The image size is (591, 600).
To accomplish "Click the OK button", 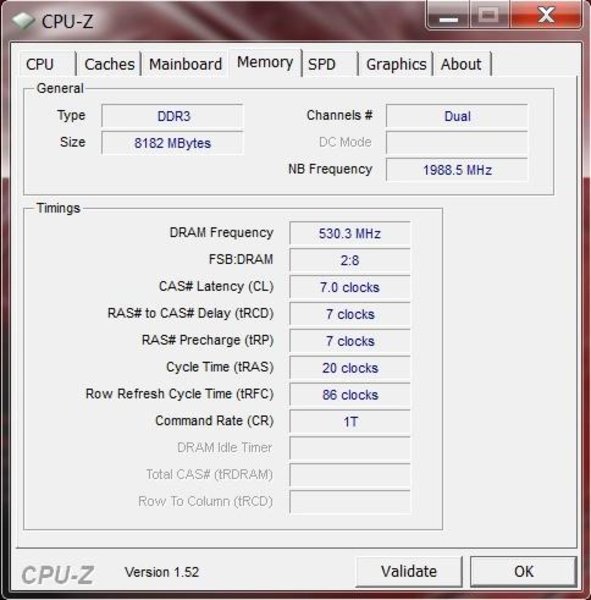I will 523,572.
